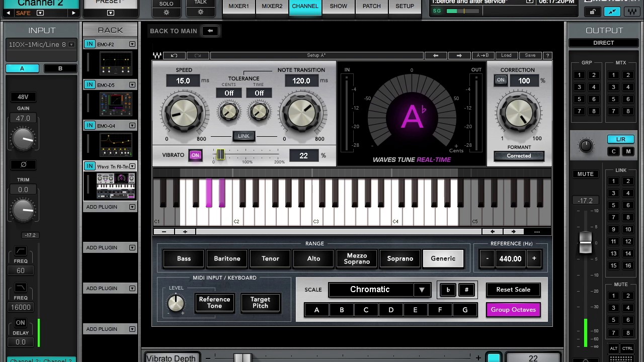The height and width of the screenshot is (362, 644).
Task: Click the Vibrato Depth bottom slider handle
Action: click(243, 358)
